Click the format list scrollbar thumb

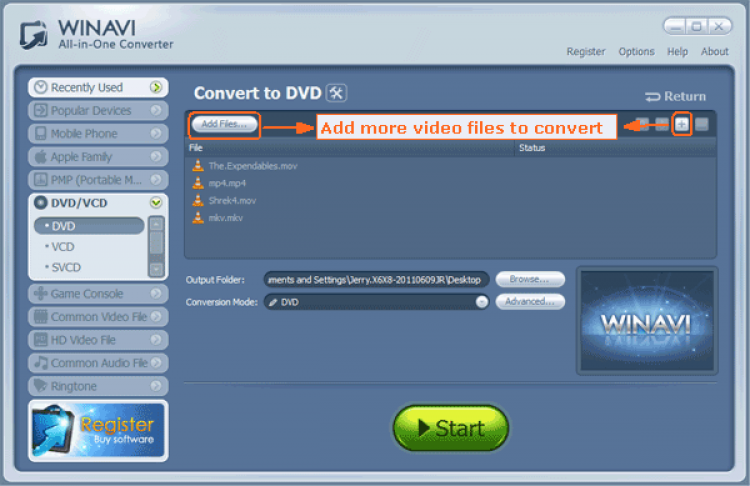[x=156, y=243]
